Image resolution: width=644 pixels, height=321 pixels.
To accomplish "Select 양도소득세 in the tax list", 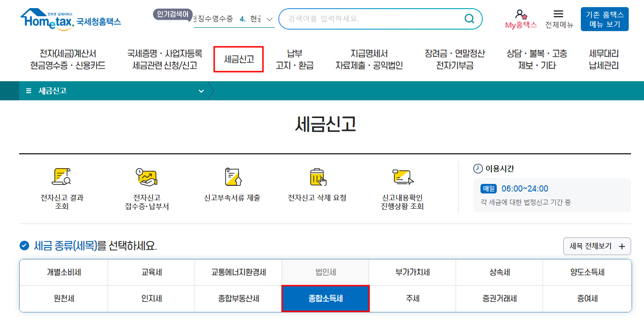I will pyautogui.click(x=587, y=272).
